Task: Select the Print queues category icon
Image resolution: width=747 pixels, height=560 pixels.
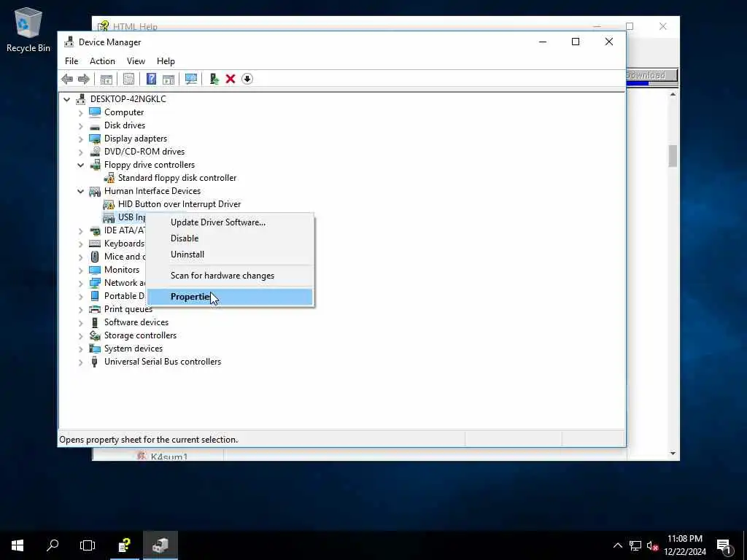Action: point(95,309)
